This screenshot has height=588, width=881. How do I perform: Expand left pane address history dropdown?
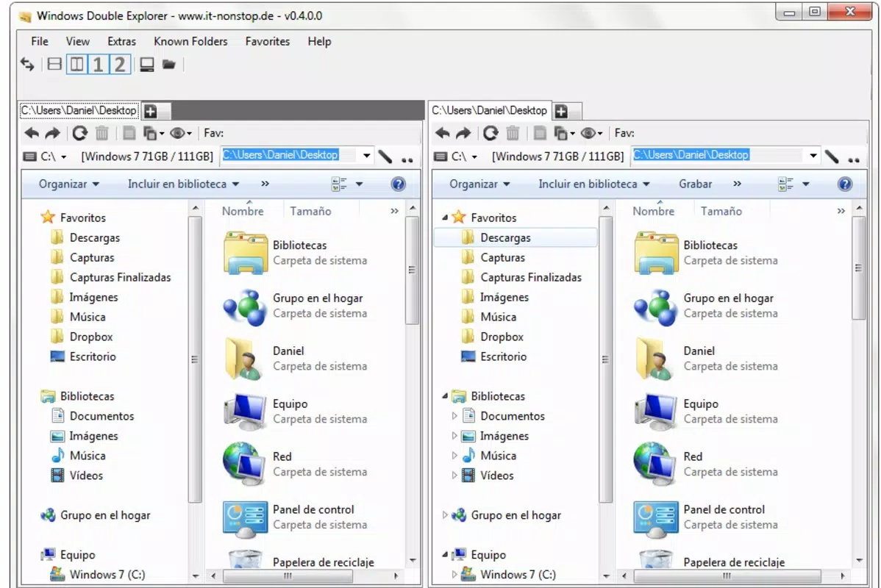366,156
